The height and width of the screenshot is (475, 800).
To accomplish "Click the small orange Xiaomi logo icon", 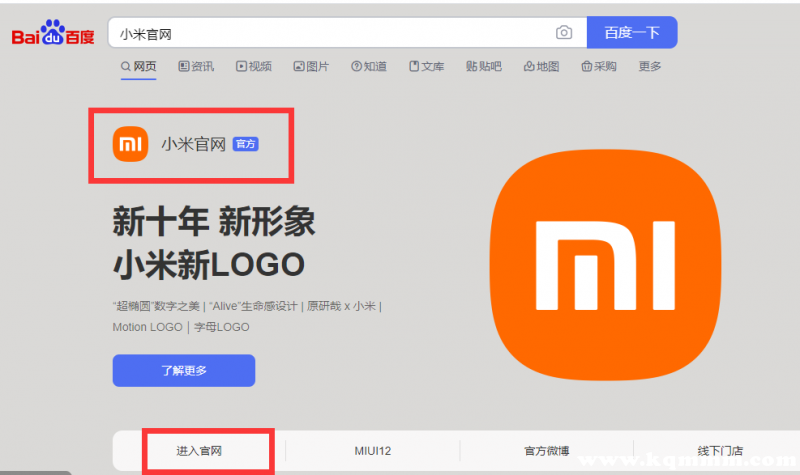I will (130, 144).
